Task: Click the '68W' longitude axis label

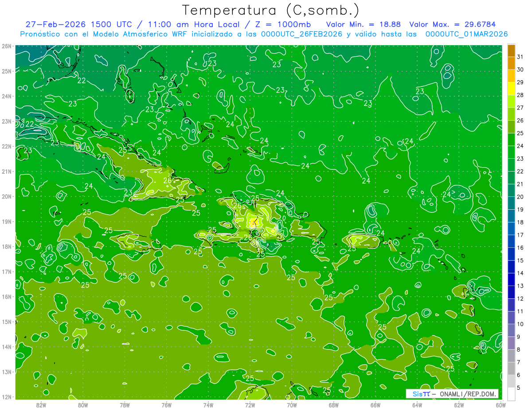Action: pyautogui.click(x=333, y=404)
